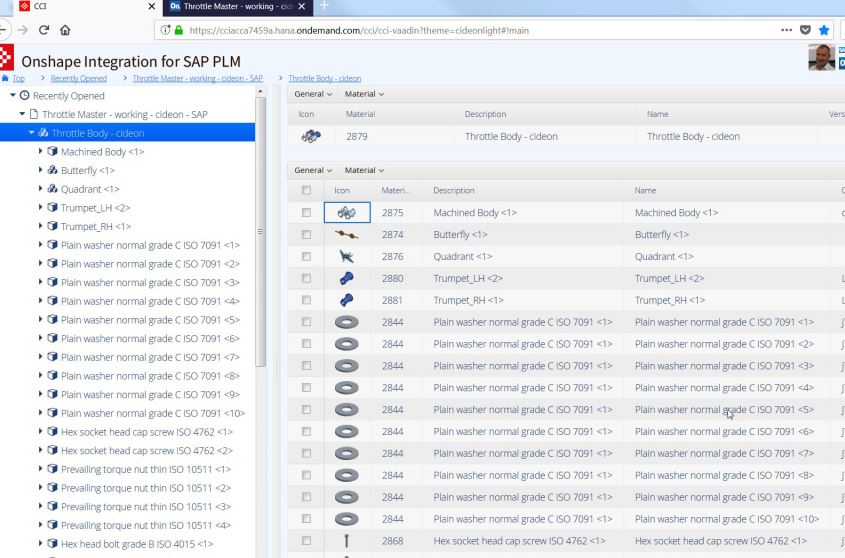Click scroll-up arrow of tree panel

260,92
